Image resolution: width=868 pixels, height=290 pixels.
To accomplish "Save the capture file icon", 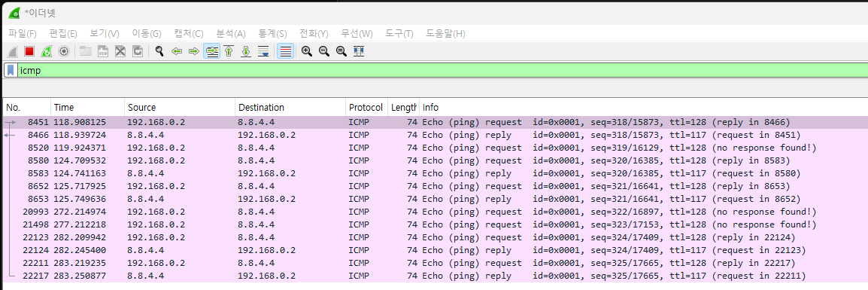I will [x=103, y=51].
